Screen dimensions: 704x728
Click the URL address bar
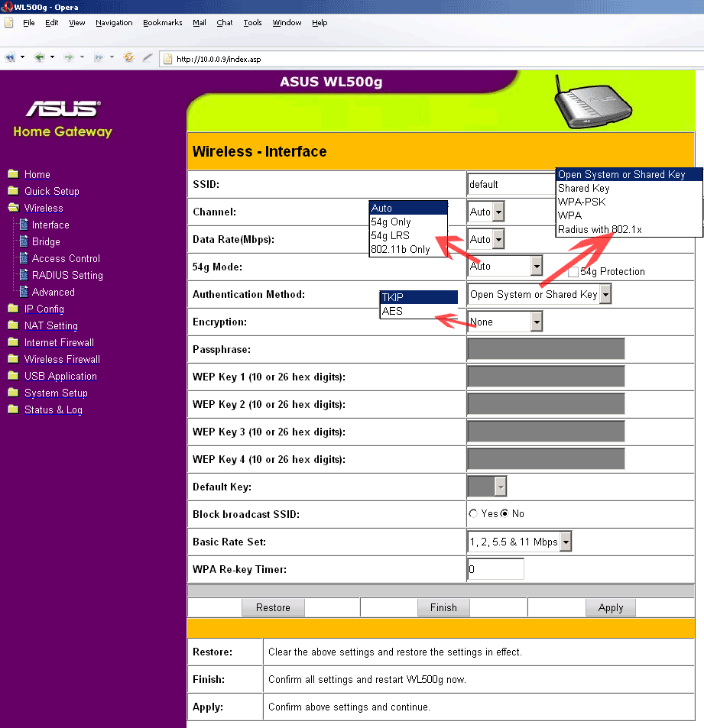[432, 59]
